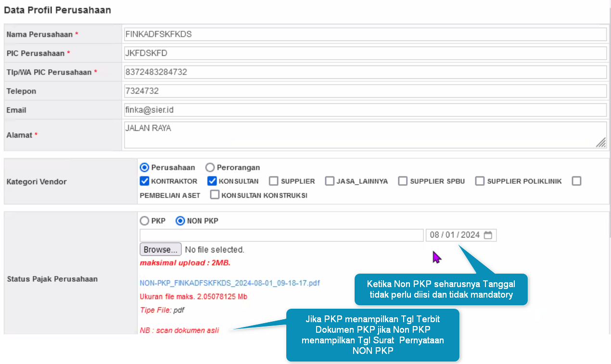Enable the SUPPLIER checkbox
This screenshot has height=364, width=611.
click(x=274, y=181)
